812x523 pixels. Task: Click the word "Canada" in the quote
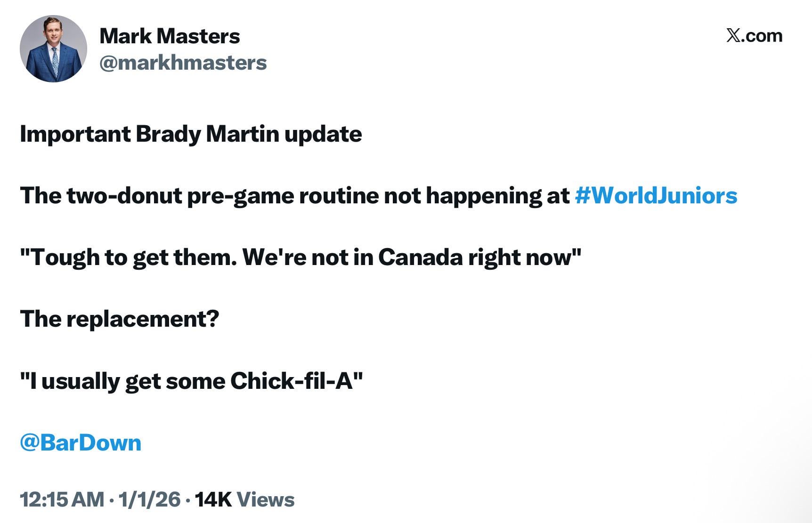[x=420, y=257]
